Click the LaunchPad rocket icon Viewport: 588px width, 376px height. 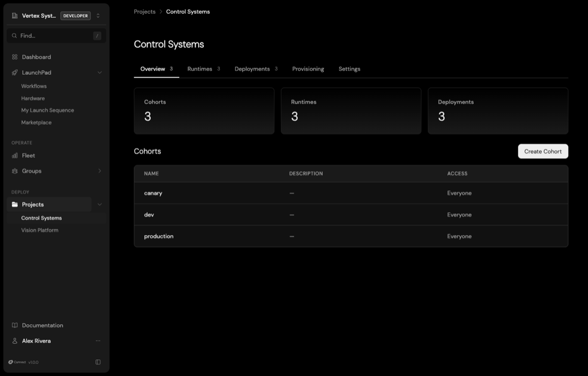coord(14,72)
